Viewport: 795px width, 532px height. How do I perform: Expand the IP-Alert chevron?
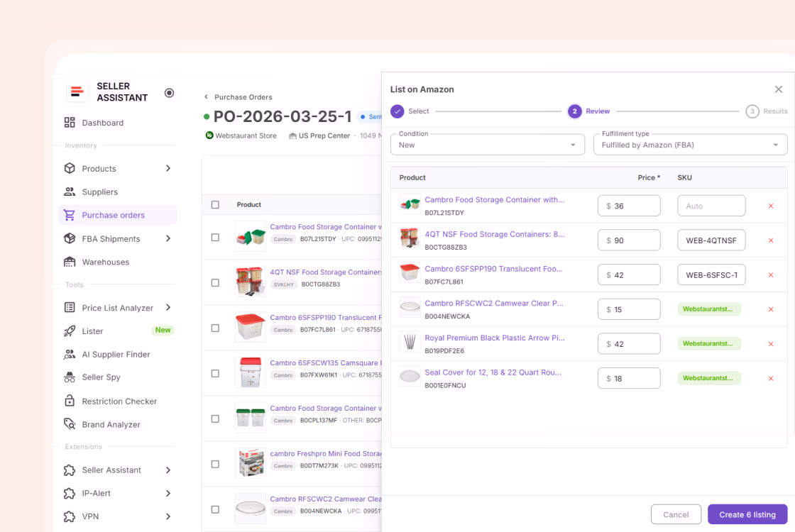point(168,493)
